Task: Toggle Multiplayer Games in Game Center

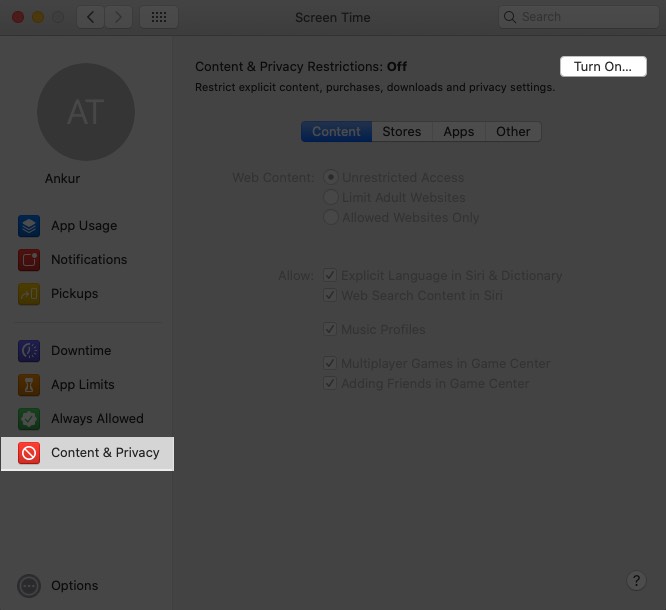Action: pyautogui.click(x=330, y=363)
